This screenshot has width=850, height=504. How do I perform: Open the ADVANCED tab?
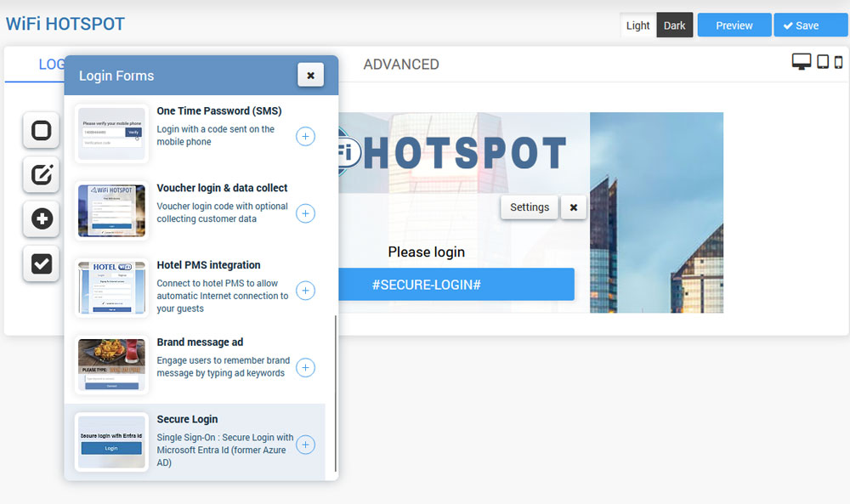400,65
